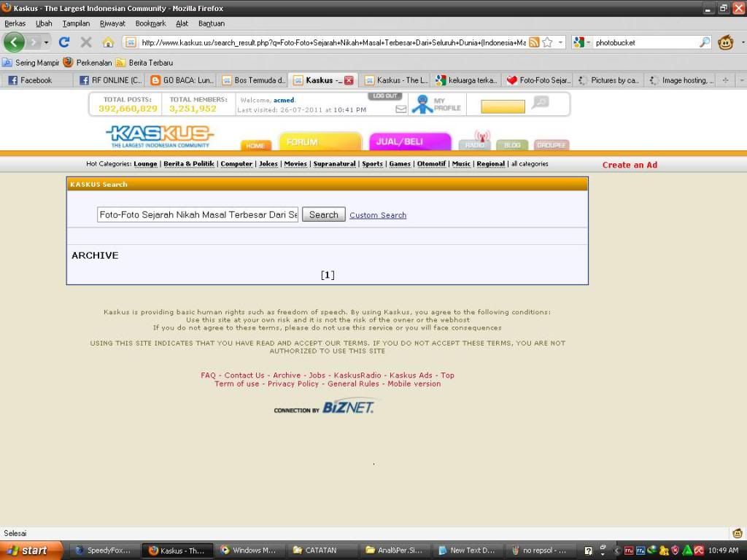Open the Riwayat menu

coord(112,23)
